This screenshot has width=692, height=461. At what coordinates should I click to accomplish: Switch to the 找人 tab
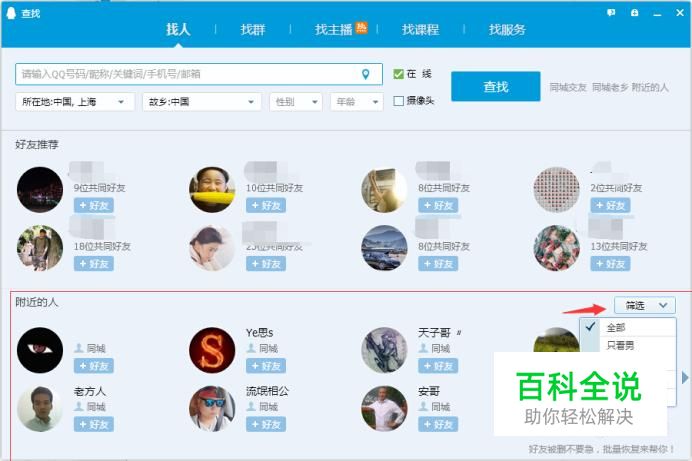(x=178, y=30)
